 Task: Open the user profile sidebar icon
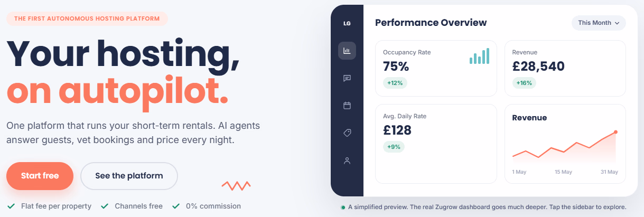pos(347,161)
